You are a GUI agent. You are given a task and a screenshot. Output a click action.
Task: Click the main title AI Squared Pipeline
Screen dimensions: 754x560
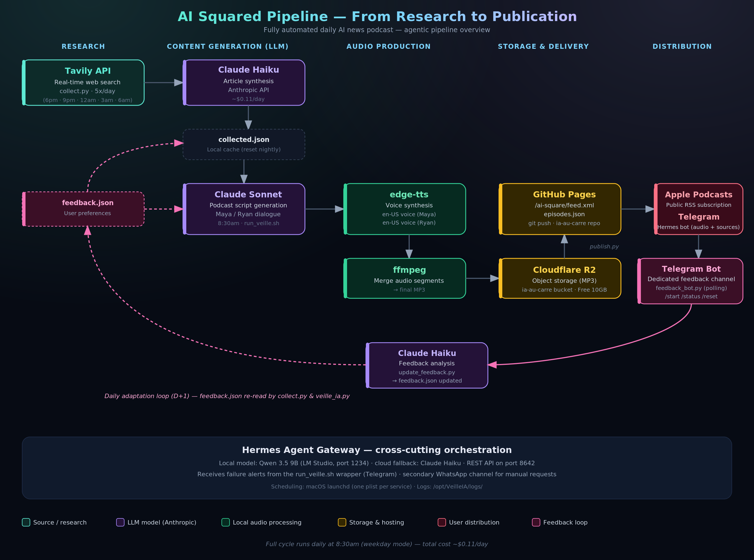click(377, 17)
